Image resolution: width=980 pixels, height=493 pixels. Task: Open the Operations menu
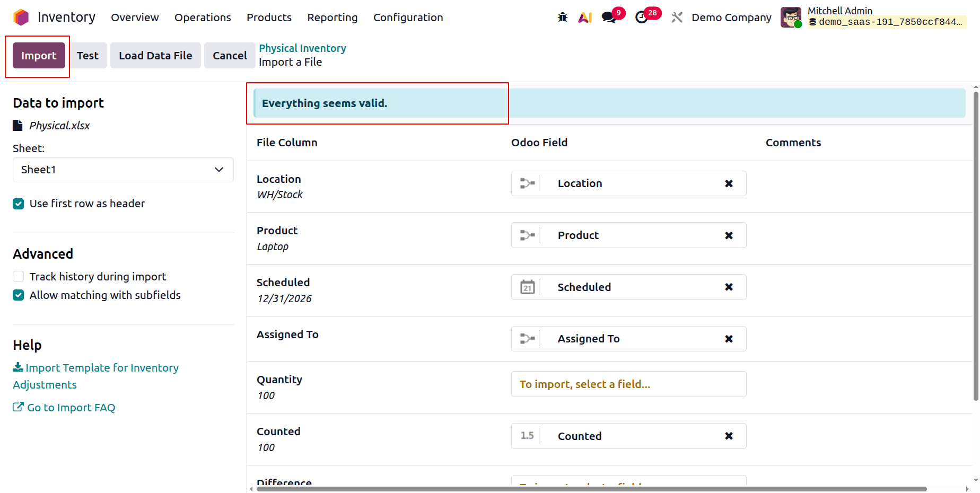click(x=203, y=17)
